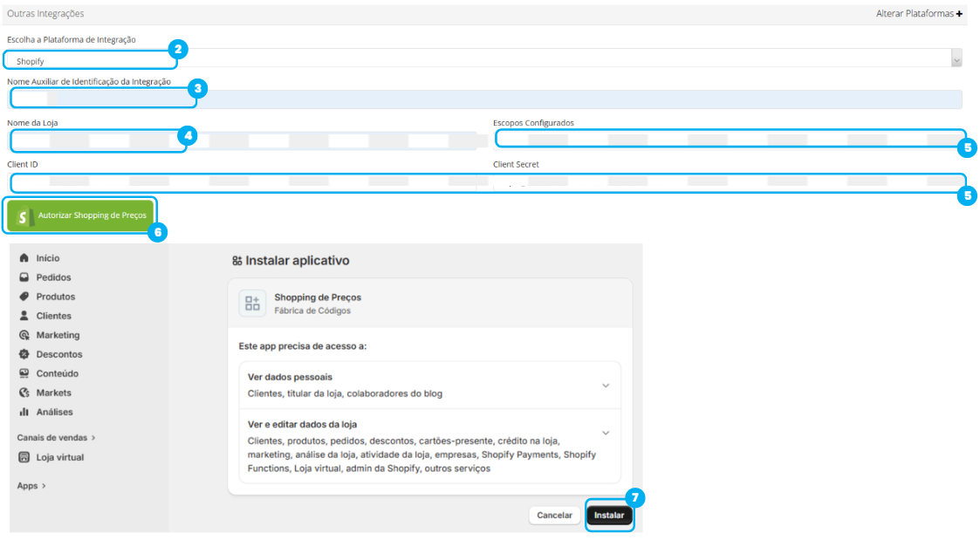Click 'Este app precisa de acesso a:' text

[x=303, y=346]
